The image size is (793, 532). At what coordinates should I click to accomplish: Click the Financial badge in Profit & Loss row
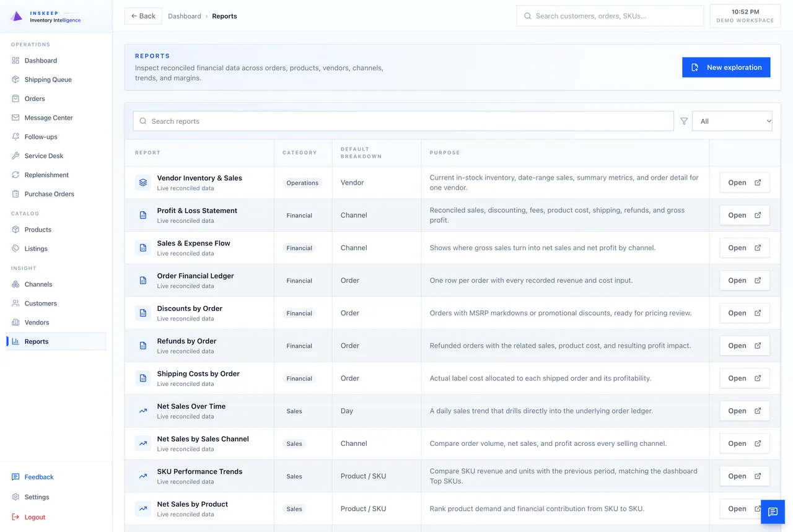tap(299, 216)
